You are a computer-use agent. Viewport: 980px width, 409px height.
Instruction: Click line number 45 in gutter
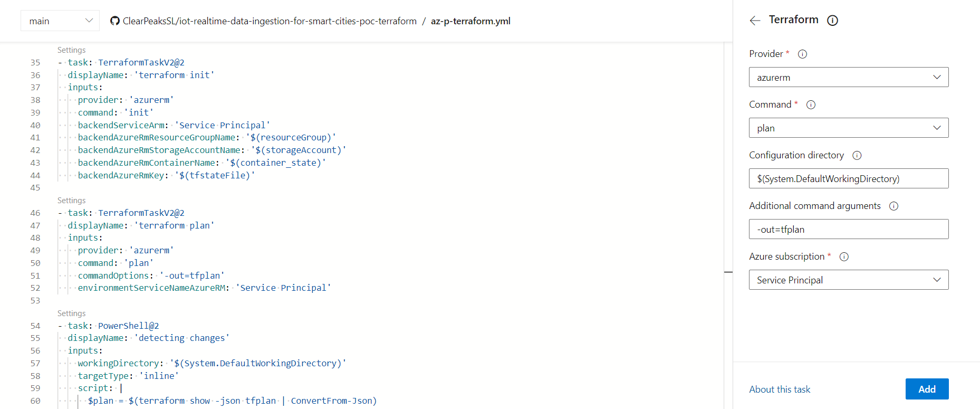[35, 188]
